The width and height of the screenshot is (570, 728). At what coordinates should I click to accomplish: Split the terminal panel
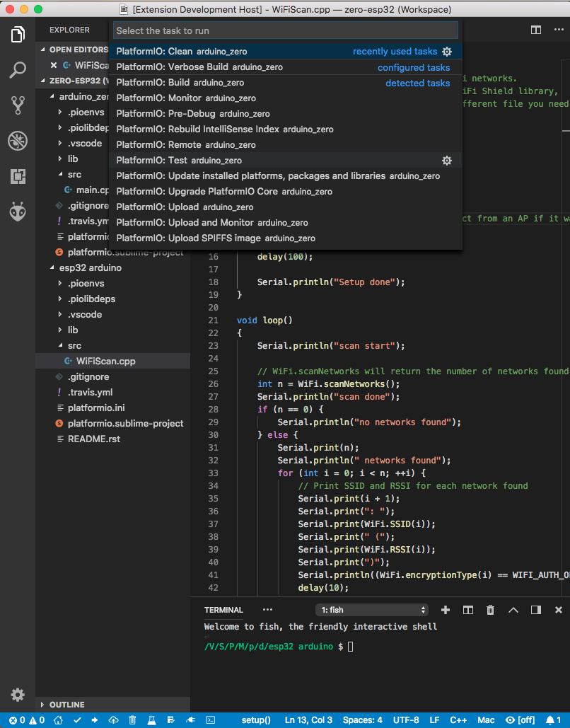click(467, 609)
